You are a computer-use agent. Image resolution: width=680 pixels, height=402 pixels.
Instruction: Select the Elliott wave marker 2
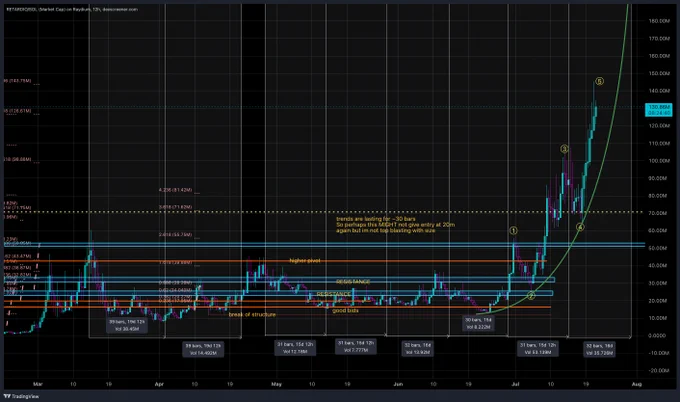(531, 296)
